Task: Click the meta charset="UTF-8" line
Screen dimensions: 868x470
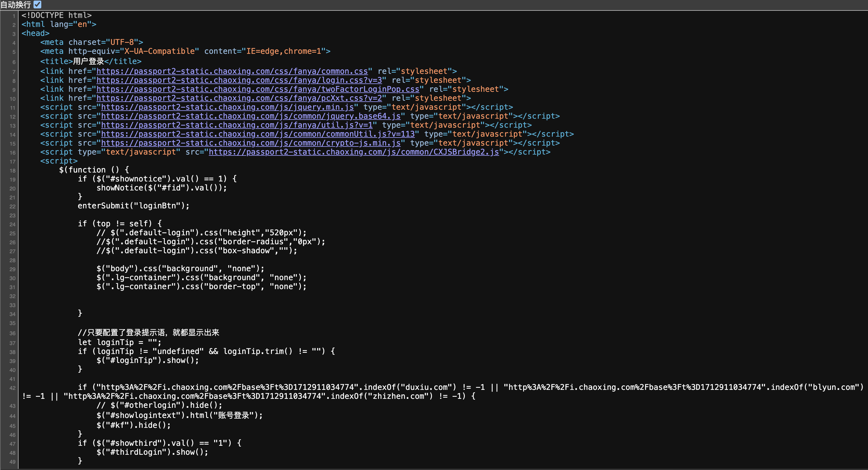Action: coord(92,42)
